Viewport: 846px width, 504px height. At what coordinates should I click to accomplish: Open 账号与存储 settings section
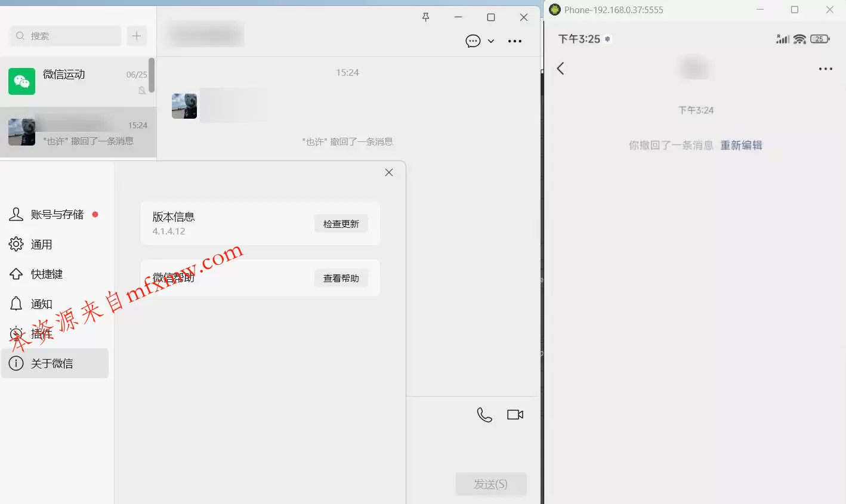(54, 215)
